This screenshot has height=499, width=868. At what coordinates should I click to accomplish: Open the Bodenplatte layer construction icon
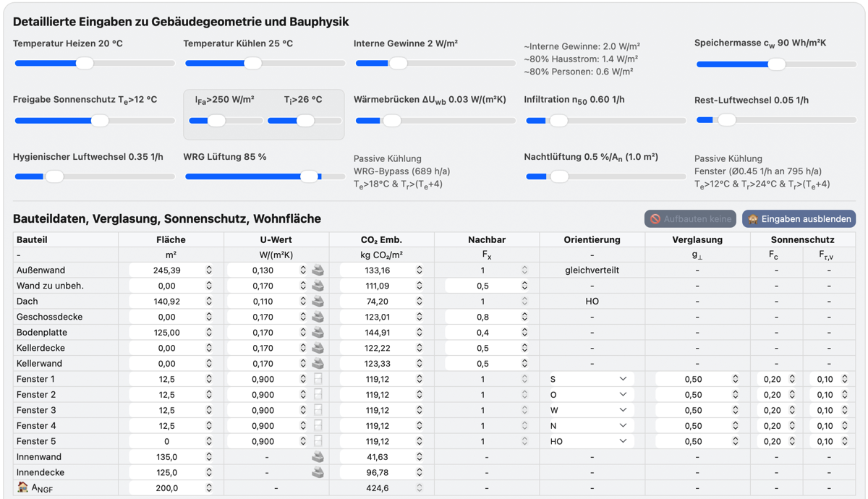click(318, 333)
